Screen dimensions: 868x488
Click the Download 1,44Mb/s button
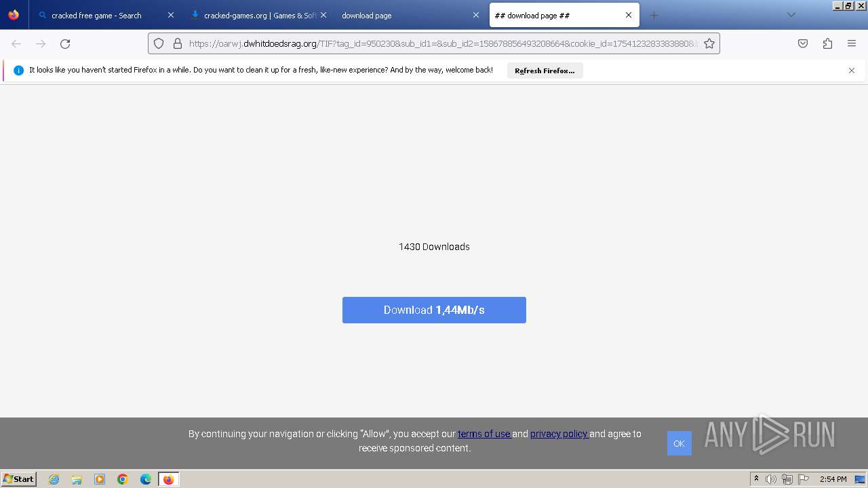pyautogui.click(x=434, y=310)
